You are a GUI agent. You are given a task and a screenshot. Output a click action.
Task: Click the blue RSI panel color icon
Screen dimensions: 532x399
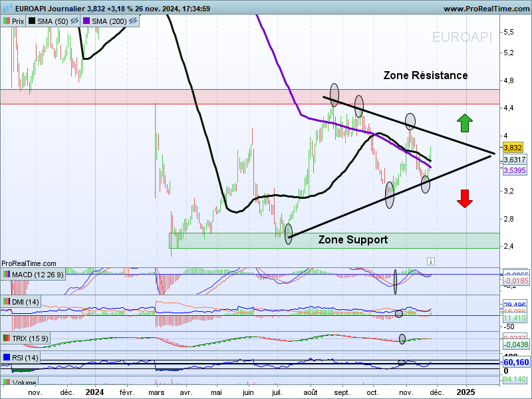7,357
